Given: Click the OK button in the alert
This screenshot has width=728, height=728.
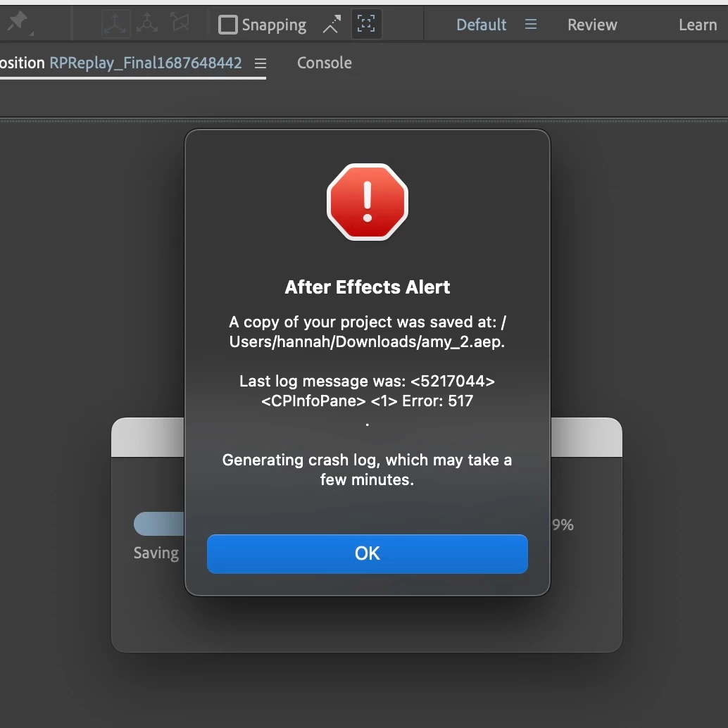Looking at the screenshot, I should click(367, 553).
